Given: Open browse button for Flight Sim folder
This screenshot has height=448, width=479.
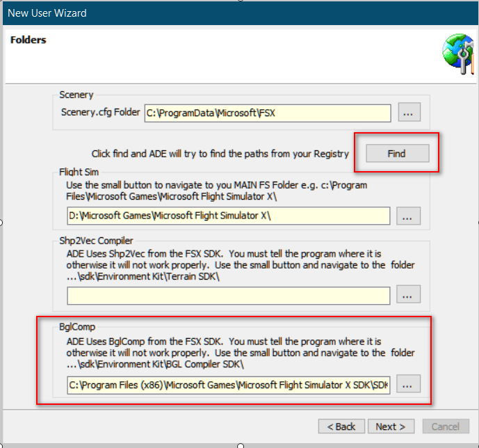Looking at the screenshot, I should click(x=408, y=216).
